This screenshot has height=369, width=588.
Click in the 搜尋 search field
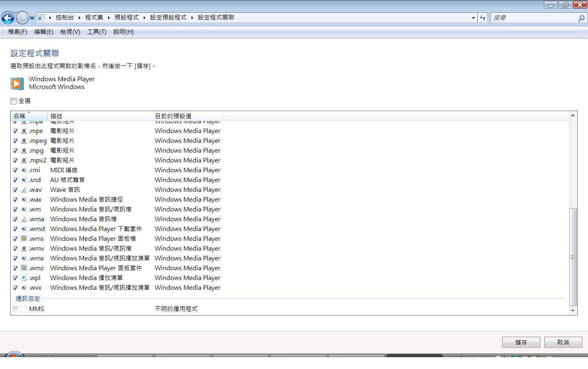[535, 18]
